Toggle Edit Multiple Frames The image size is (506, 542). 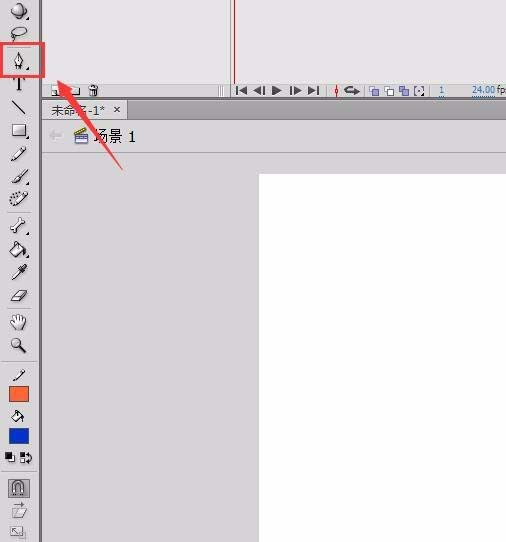click(404, 91)
